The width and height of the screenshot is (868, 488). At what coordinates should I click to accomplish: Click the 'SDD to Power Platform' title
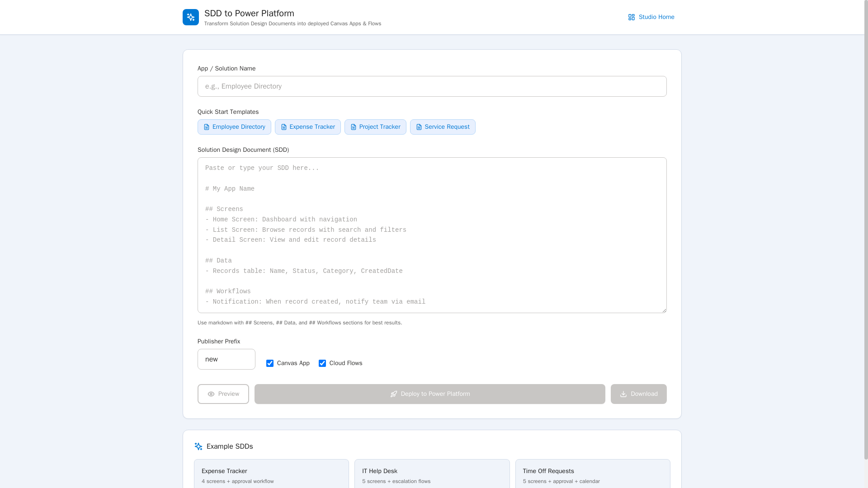point(249,13)
